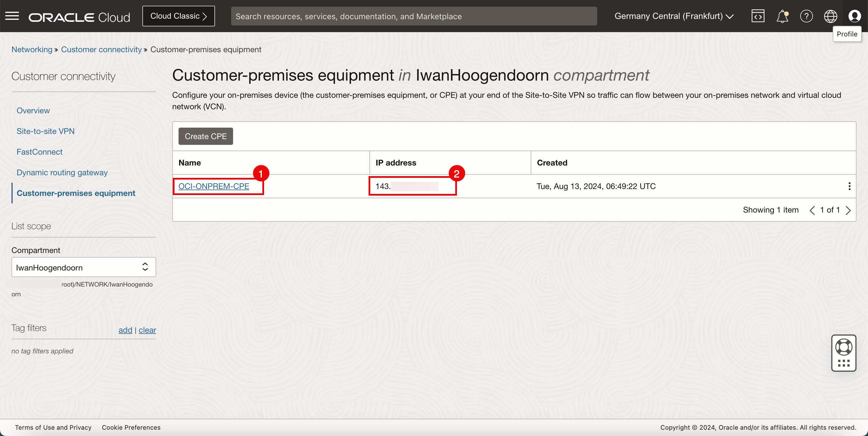The width and height of the screenshot is (868, 436).
Task: Open the notifications bell
Action: 782,16
